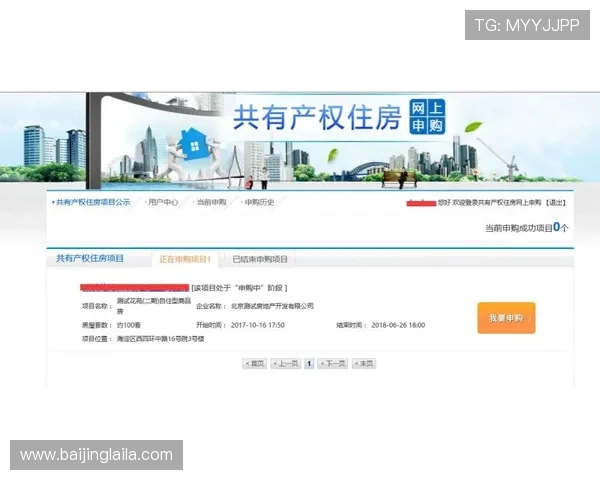
Task: Click housing count value 约100套
Action: (x=129, y=325)
